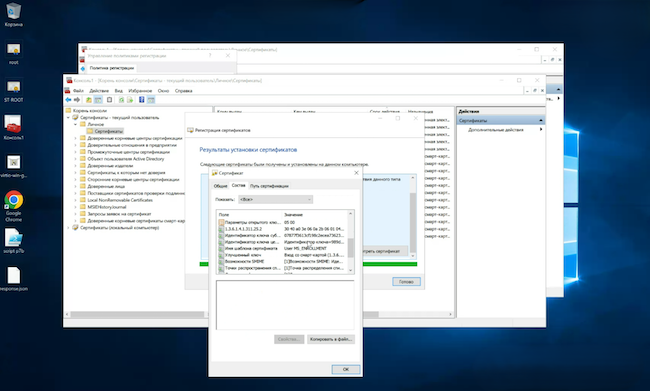
Task: Expand Дополнительные действия submenu arrow
Action: (x=541, y=130)
